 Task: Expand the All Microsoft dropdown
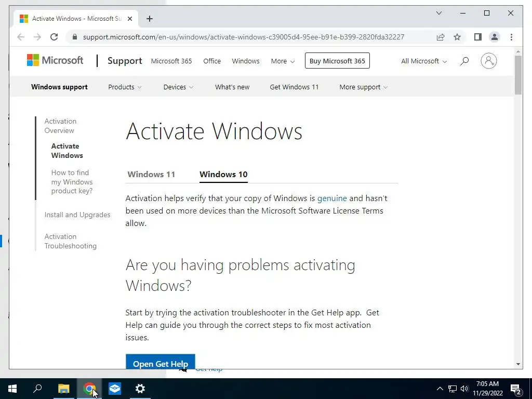(x=424, y=61)
